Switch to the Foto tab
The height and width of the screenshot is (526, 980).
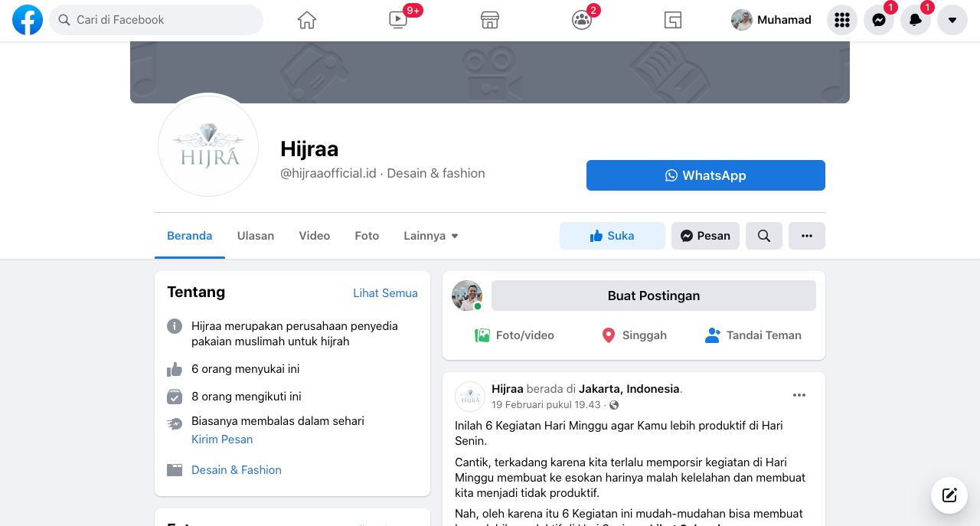pyautogui.click(x=367, y=236)
